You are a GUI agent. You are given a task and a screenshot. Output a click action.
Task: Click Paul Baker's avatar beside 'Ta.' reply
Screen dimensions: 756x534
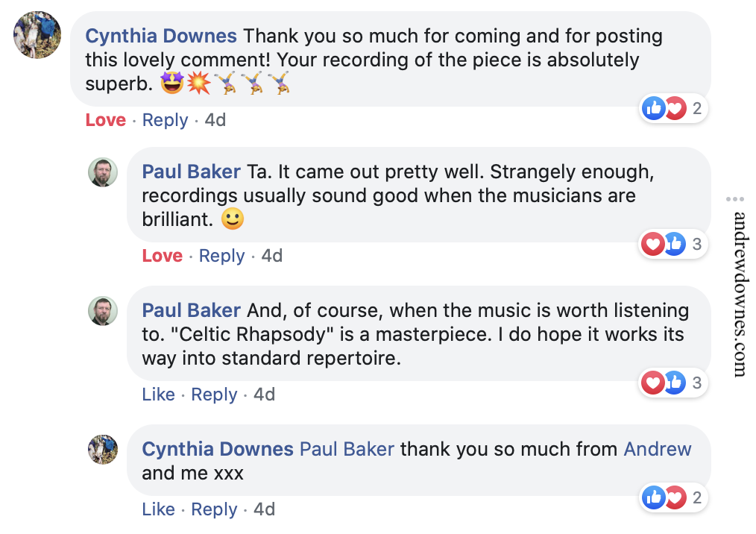tap(103, 172)
